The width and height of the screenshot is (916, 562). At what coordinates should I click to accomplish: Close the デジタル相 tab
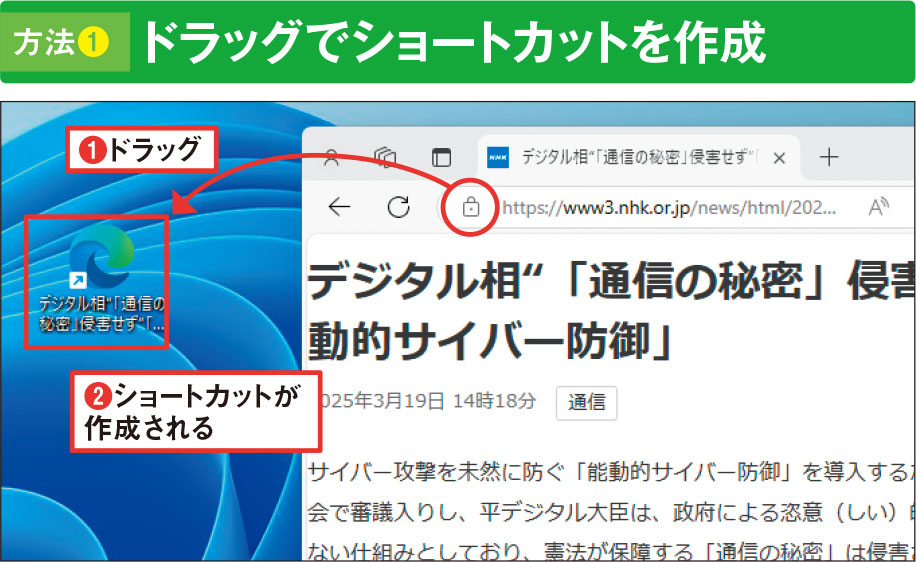pyautogui.click(x=779, y=158)
